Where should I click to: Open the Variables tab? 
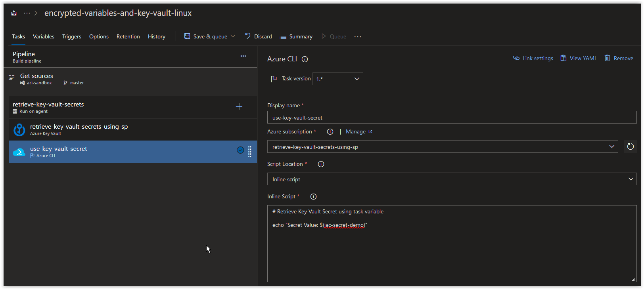click(x=44, y=36)
